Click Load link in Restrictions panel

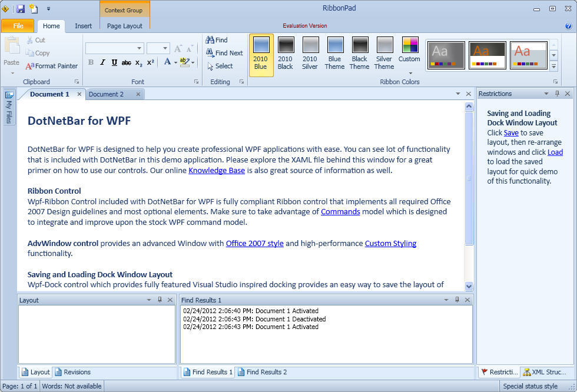[x=555, y=152]
